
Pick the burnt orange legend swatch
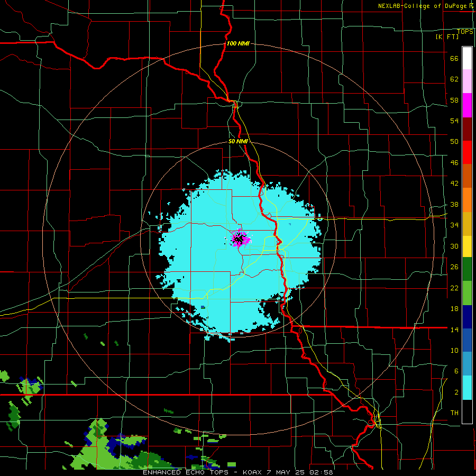[467, 176]
